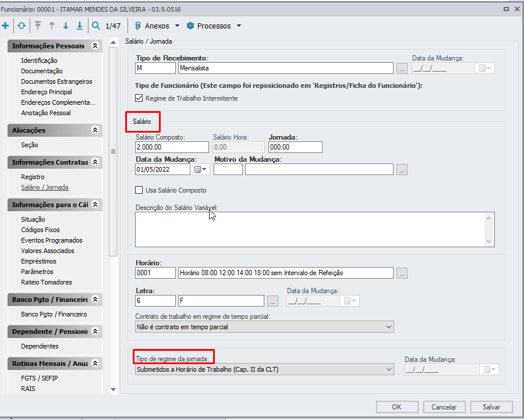The width and height of the screenshot is (524, 420).
Task: Open the Anexos dropdown arrow
Action: [177, 26]
